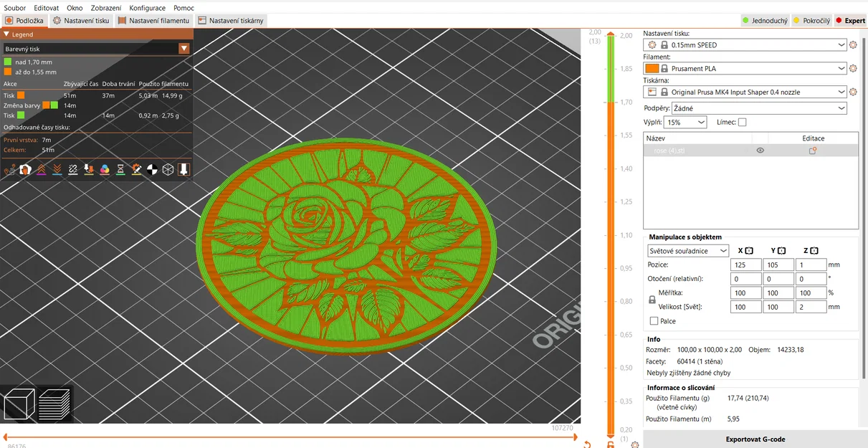Image resolution: width=868 pixels, height=448 pixels.
Task: Open print settings gear next to 0.15mm SPEED
Action: 852,44
